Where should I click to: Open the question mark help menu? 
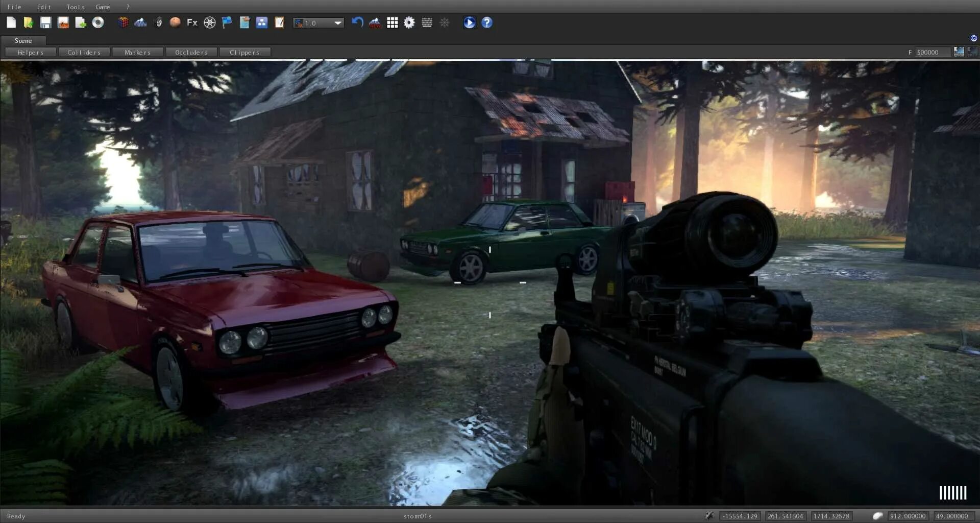(x=128, y=7)
